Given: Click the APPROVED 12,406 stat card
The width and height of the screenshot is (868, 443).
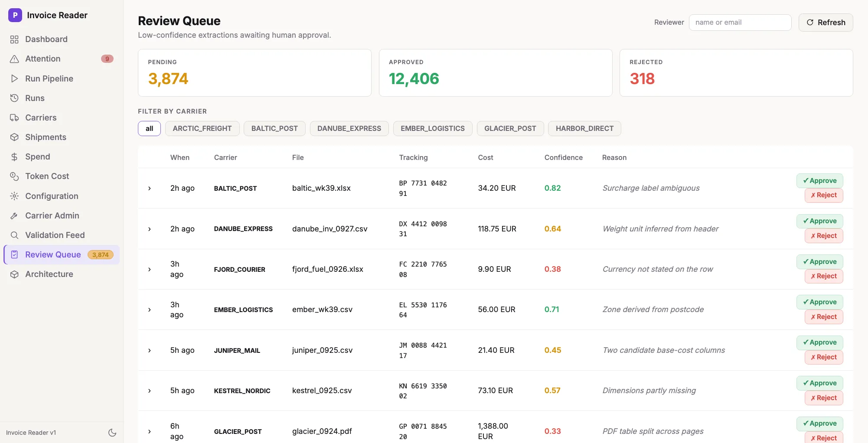Looking at the screenshot, I should 496,73.
